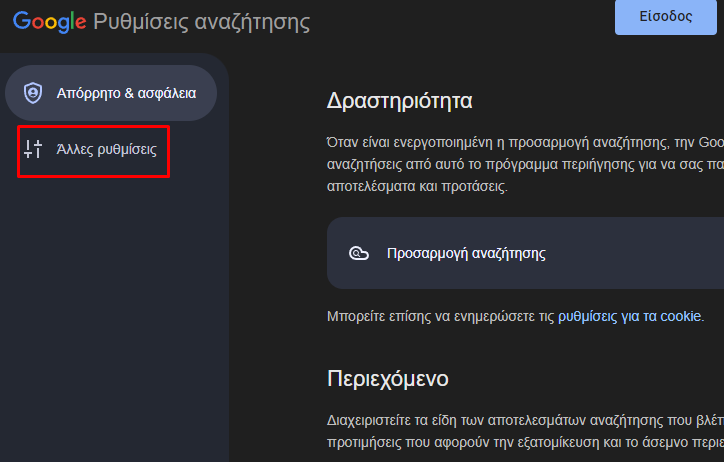
Task: Click the Google logo
Action: tap(49, 22)
